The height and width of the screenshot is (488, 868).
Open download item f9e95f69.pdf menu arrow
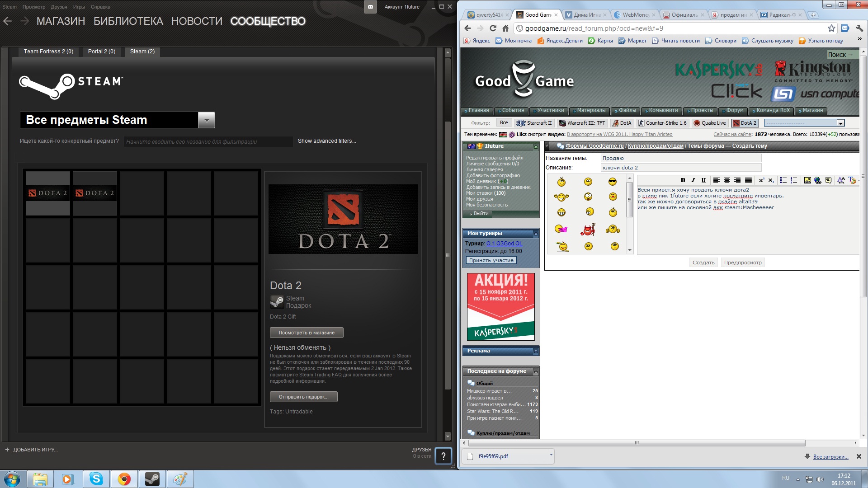click(x=551, y=455)
